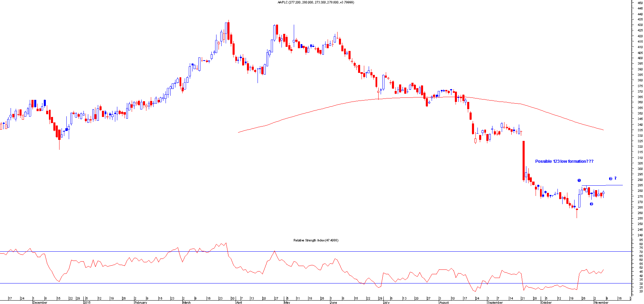This screenshot has height=304, width=644.
Task: Click the November label on the date axis
Action: pyautogui.click(x=601, y=302)
